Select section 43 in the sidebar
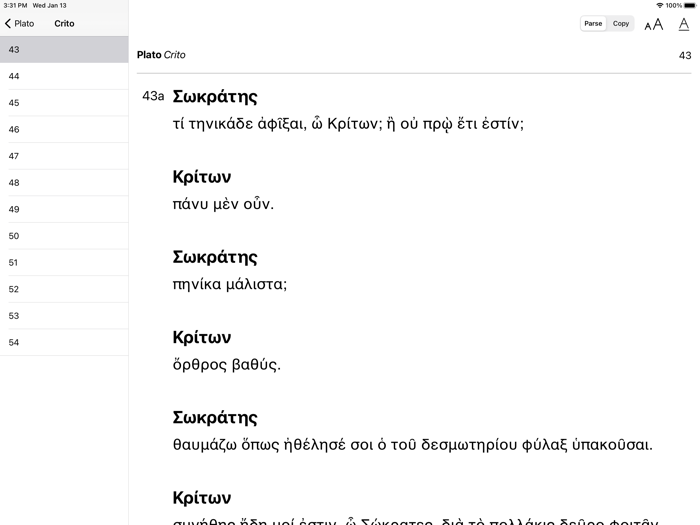The height and width of the screenshot is (525, 700). (x=64, y=50)
